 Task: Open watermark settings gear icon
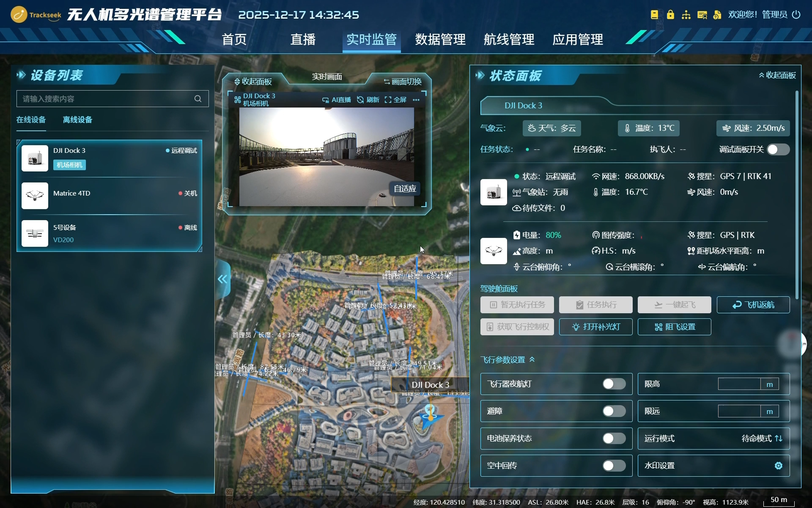click(x=778, y=466)
